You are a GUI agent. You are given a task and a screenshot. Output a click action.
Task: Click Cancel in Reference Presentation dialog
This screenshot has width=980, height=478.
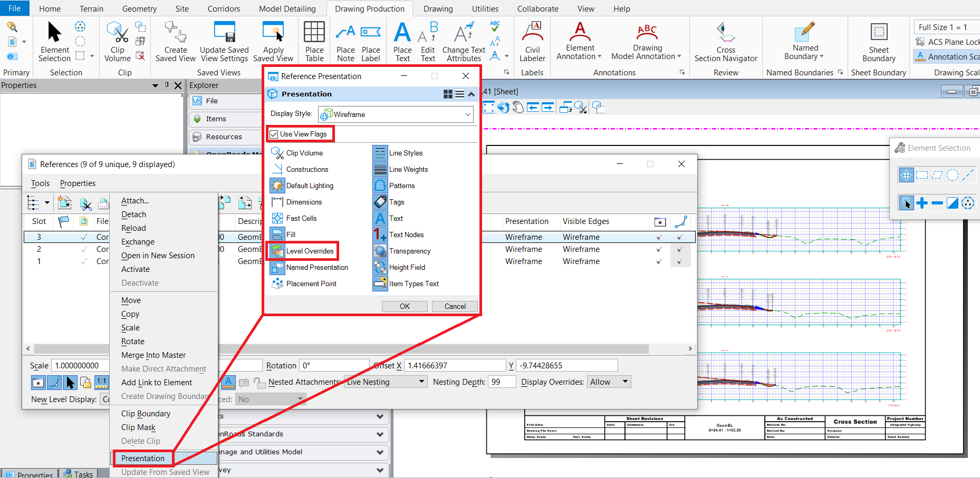(455, 306)
